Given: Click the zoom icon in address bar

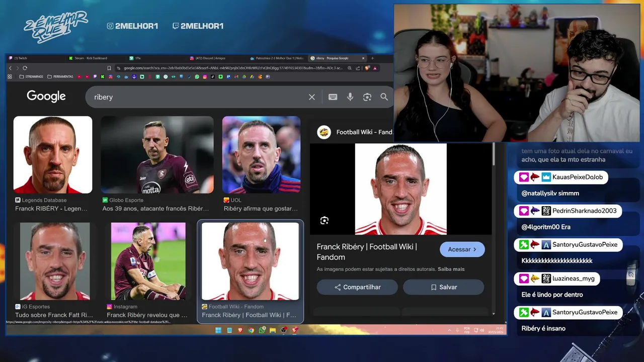Looking at the screenshot, I should pyautogui.click(x=349, y=68).
